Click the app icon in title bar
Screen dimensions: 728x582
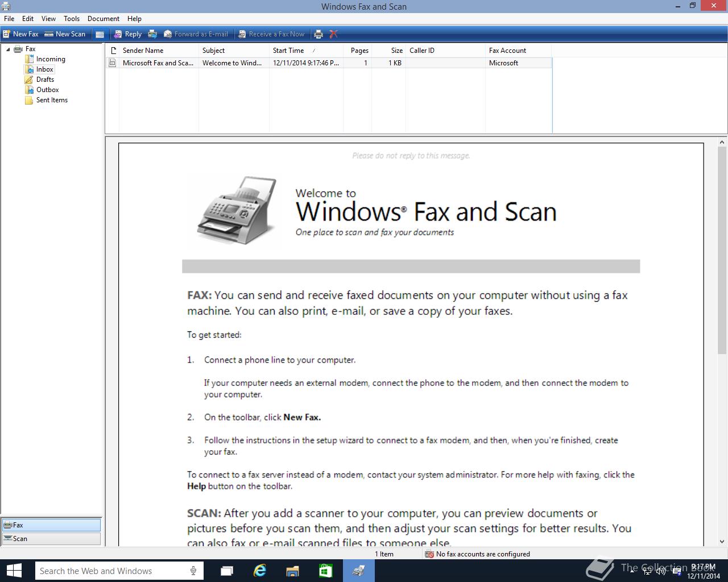point(6,6)
